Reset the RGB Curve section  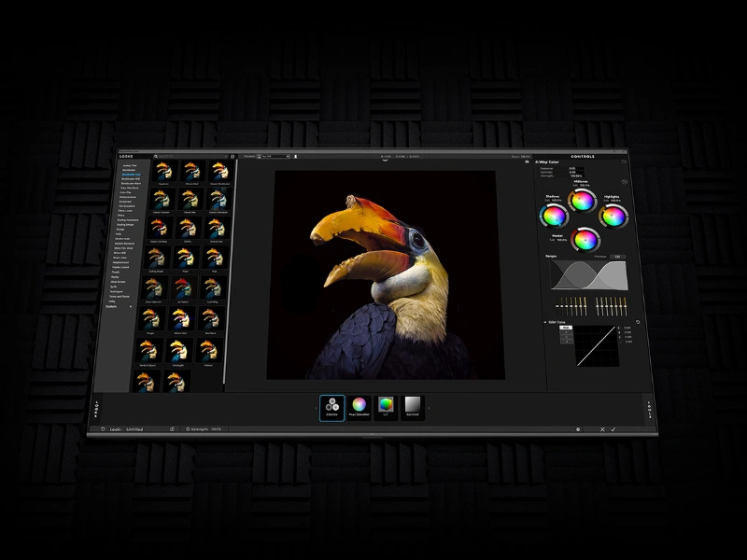(638, 322)
